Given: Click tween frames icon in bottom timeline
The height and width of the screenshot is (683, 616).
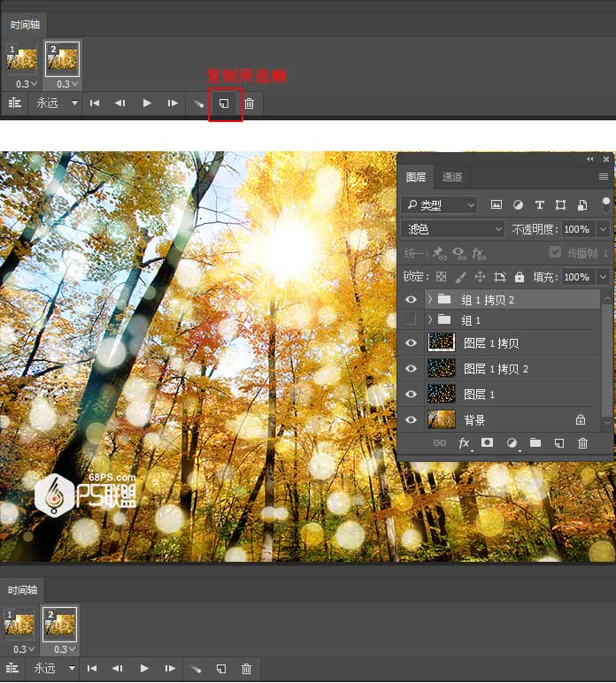Looking at the screenshot, I should coord(196,669).
